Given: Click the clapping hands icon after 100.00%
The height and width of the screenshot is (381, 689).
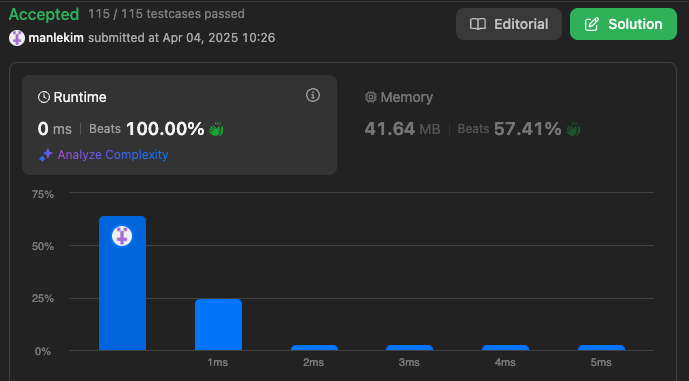Looking at the screenshot, I should [216, 129].
